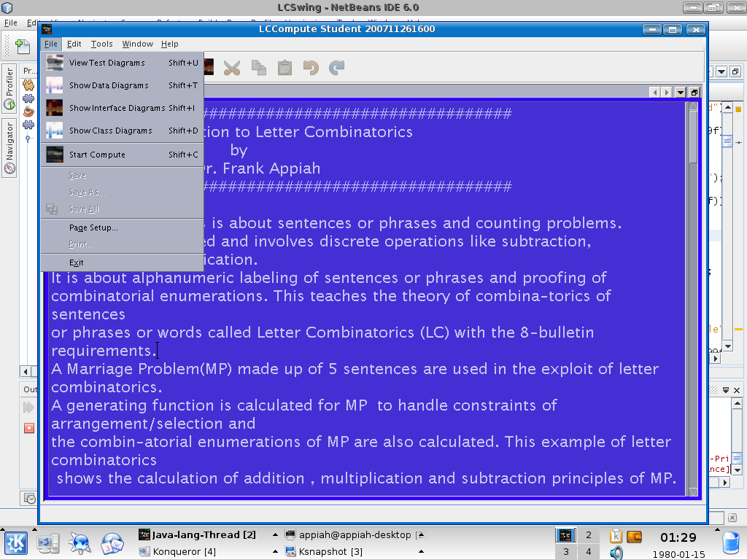The height and width of the screenshot is (560, 747).
Task: Open the Profiler side tab in NetBeans
Action: click(x=9, y=88)
